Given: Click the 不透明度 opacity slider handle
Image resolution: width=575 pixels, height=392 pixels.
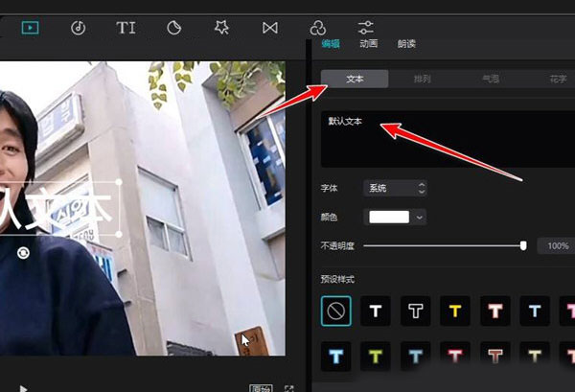Looking at the screenshot, I should (x=523, y=246).
